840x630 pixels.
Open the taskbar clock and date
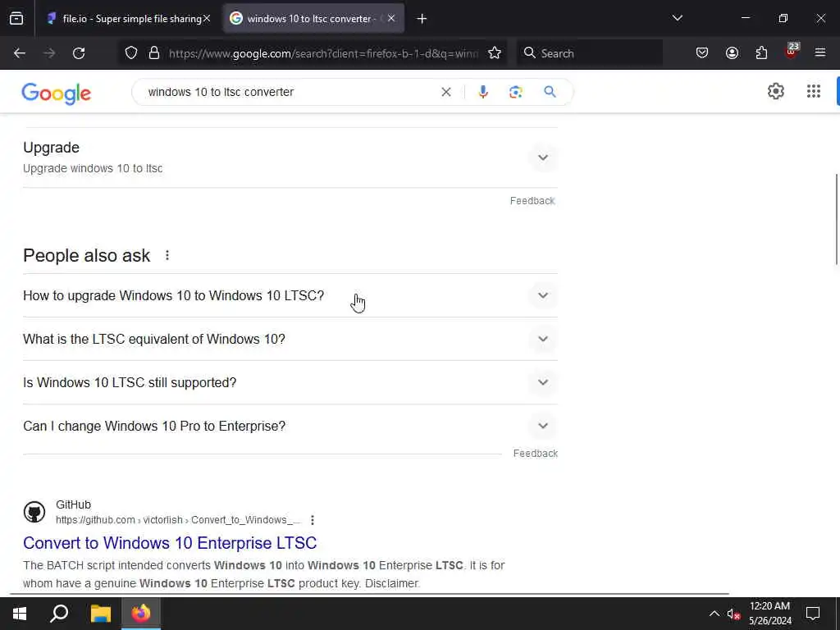(x=769, y=614)
